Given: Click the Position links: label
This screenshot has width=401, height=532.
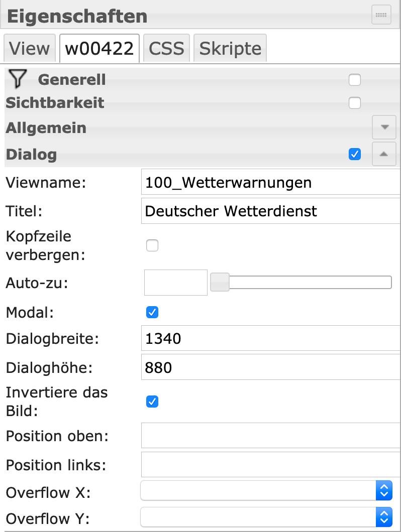Looking at the screenshot, I should pyautogui.click(x=56, y=465).
